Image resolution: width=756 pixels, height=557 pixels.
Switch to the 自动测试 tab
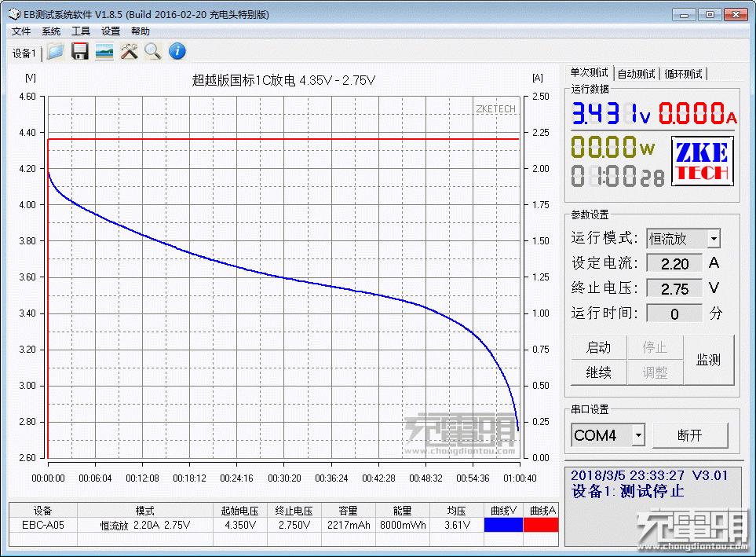point(636,74)
